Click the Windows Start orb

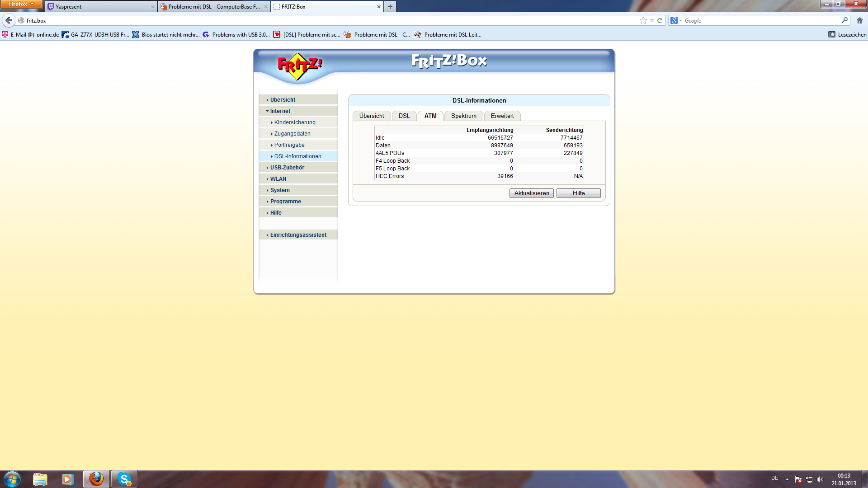[12, 479]
